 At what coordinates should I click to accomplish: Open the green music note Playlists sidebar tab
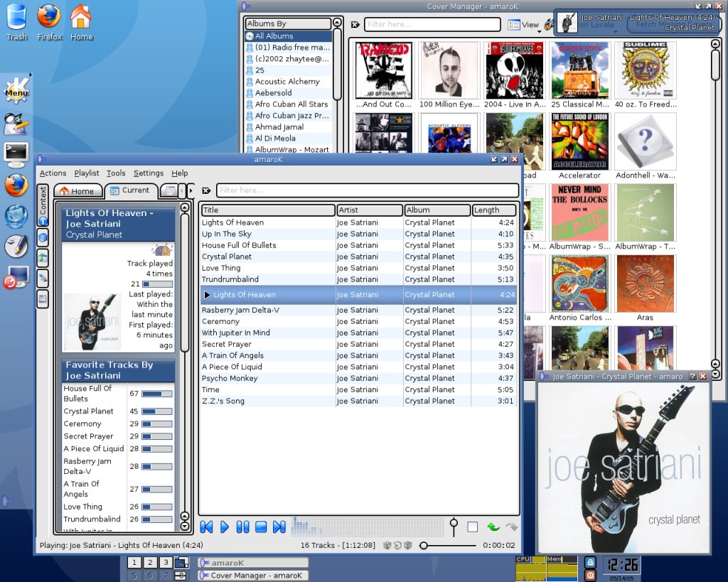pyautogui.click(x=43, y=258)
